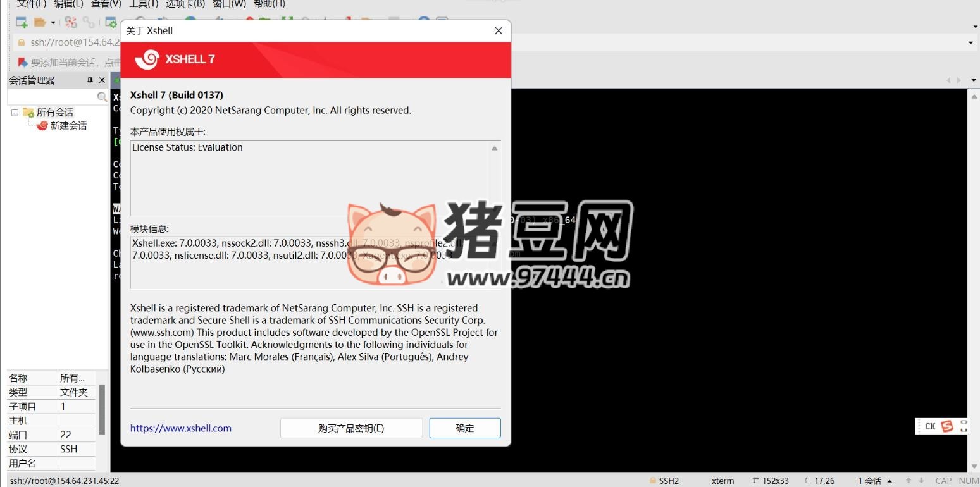Open the https://www.xshell.com link

pos(180,428)
